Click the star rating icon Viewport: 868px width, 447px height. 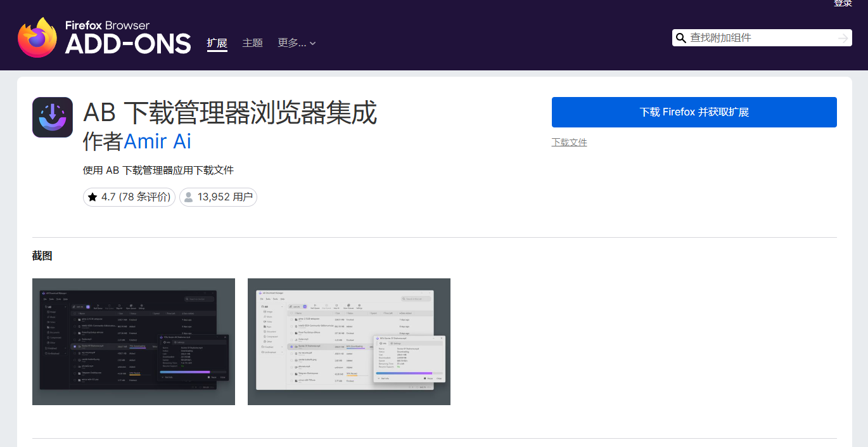click(x=93, y=197)
